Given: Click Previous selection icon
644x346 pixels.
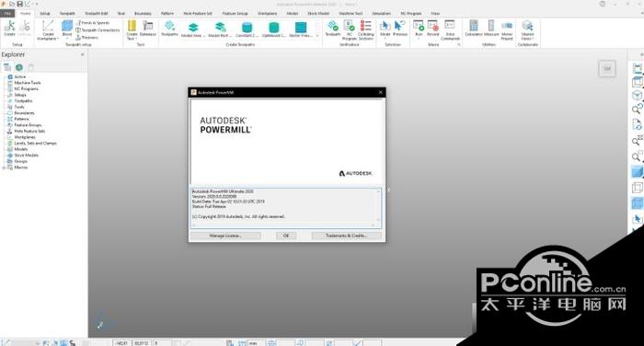Looking at the screenshot, I should pyautogui.click(x=400, y=28).
